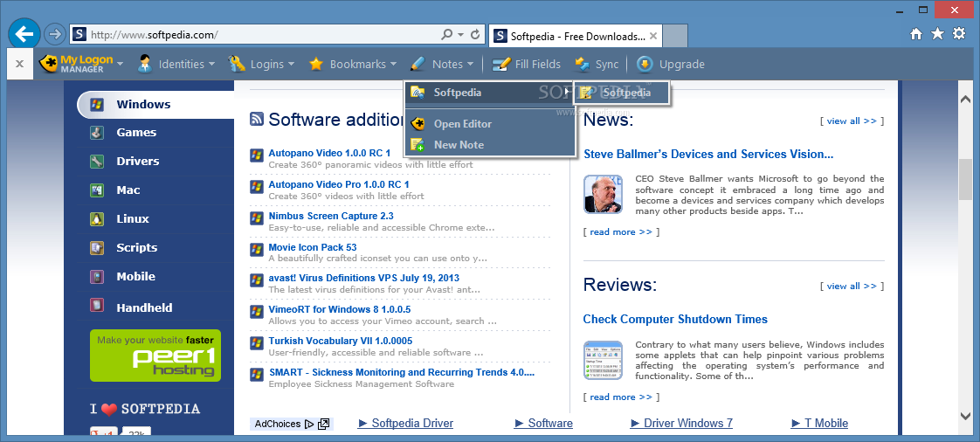Click the Fill Fields icon
Screen dimensions: 980x442
click(501, 64)
